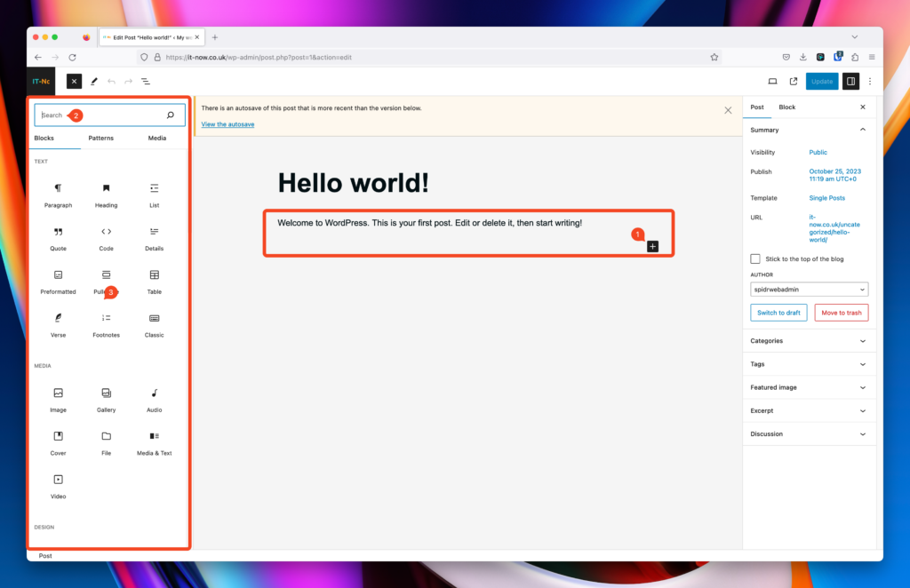Click the Update button
The width and height of the screenshot is (910, 588).
coord(822,81)
